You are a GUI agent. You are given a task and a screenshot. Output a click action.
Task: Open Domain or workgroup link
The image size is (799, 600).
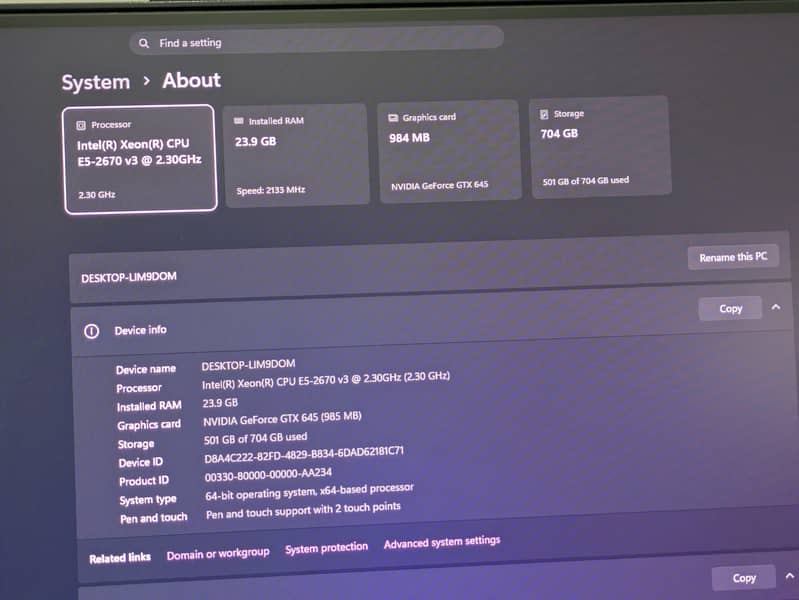point(218,554)
